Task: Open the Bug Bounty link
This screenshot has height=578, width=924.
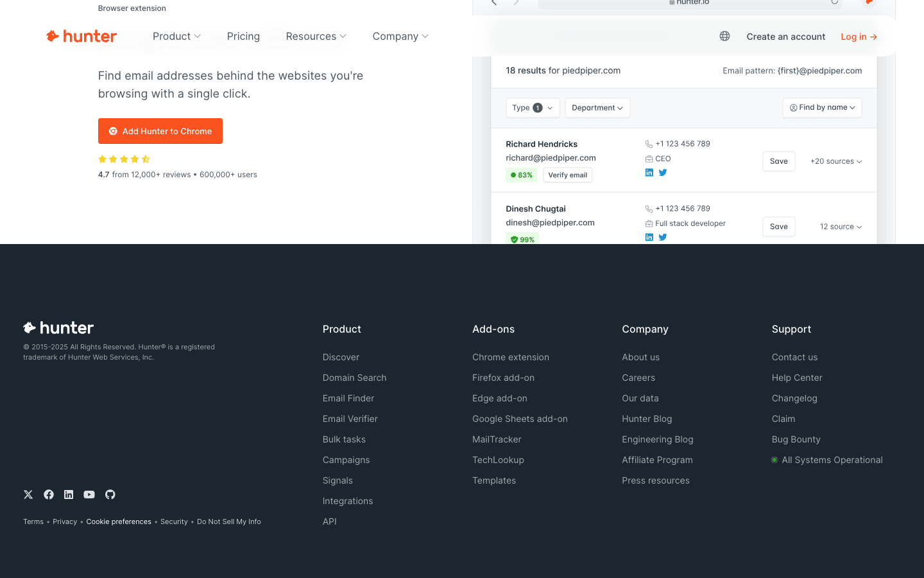Action: [x=796, y=439]
